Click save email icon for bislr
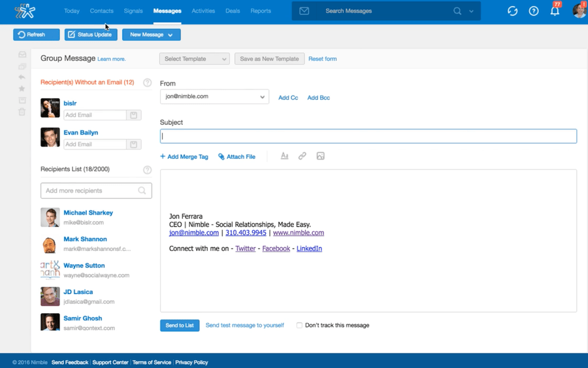The width and height of the screenshot is (588, 368). 133,115
